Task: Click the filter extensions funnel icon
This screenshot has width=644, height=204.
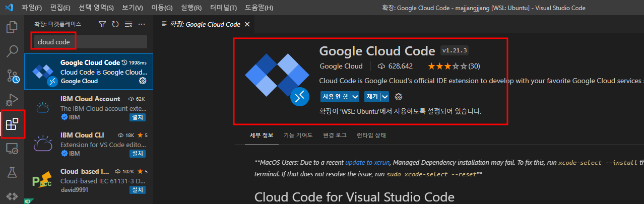Action: [x=102, y=24]
